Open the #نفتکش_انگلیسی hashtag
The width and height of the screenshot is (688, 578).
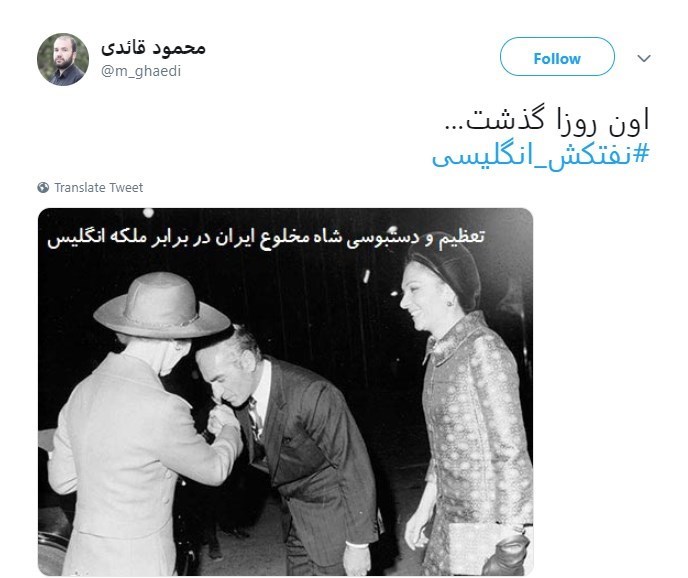pos(540,155)
